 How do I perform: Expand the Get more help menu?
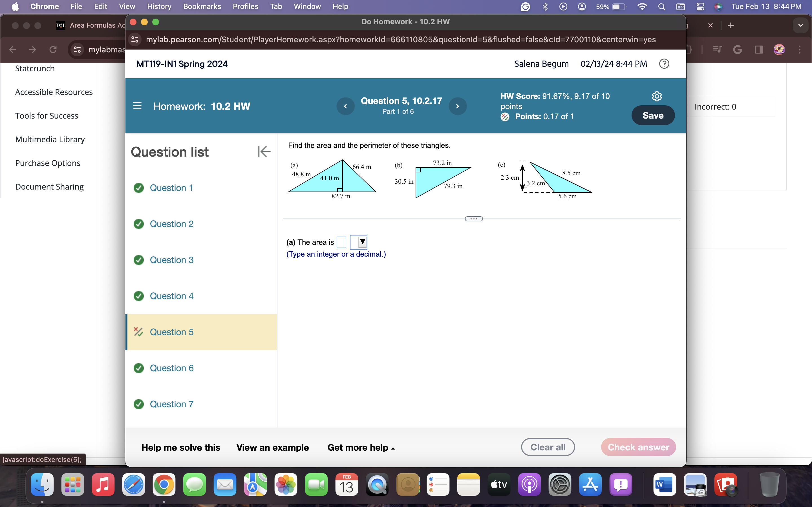[x=361, y=447]
